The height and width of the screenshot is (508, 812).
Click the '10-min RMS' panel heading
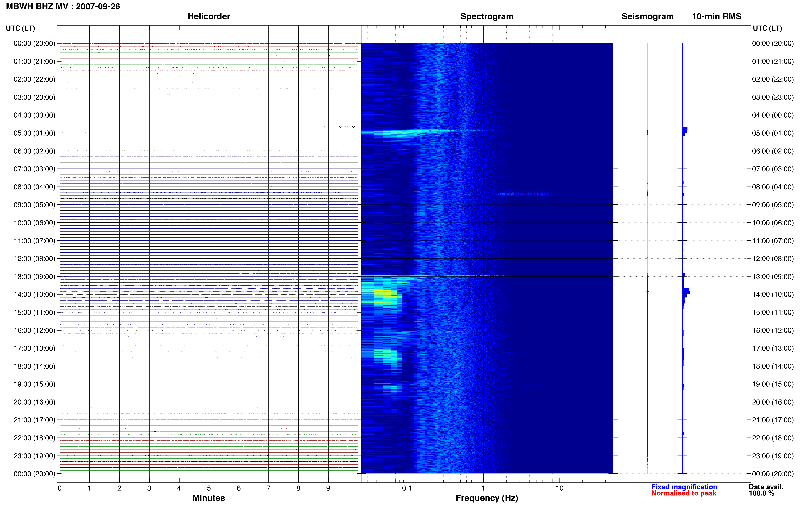[716, 16]
